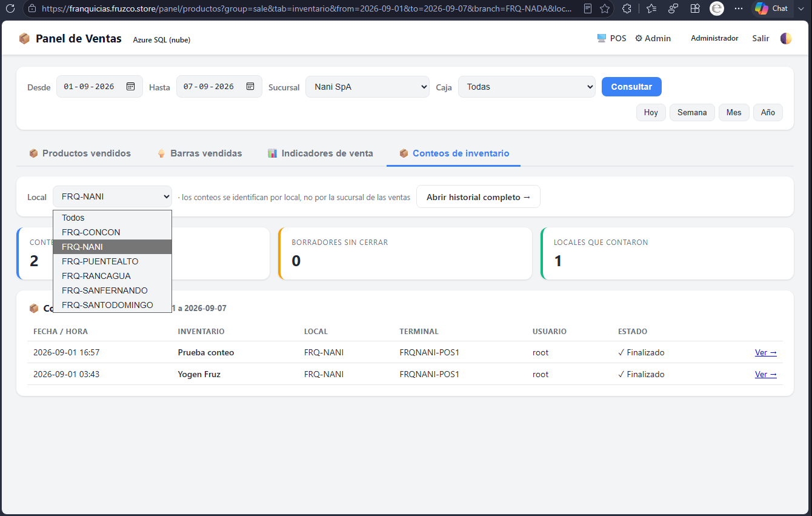The width and height of the screenshot is (812, 516).
Task: Click FRQNANI-POS1 terminal in Prueba conteo row
Action: click(x=430, y=352)
